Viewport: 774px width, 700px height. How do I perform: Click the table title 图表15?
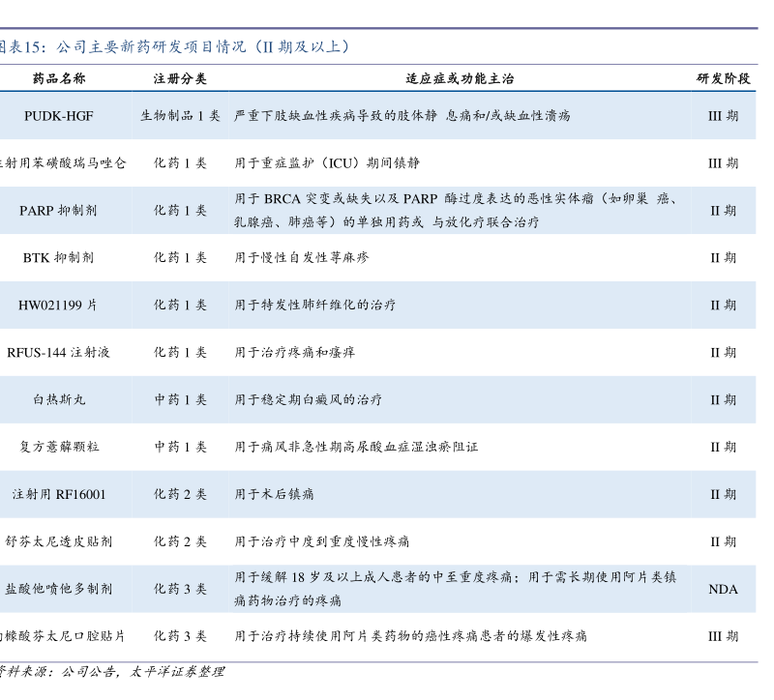coord(174,45)
